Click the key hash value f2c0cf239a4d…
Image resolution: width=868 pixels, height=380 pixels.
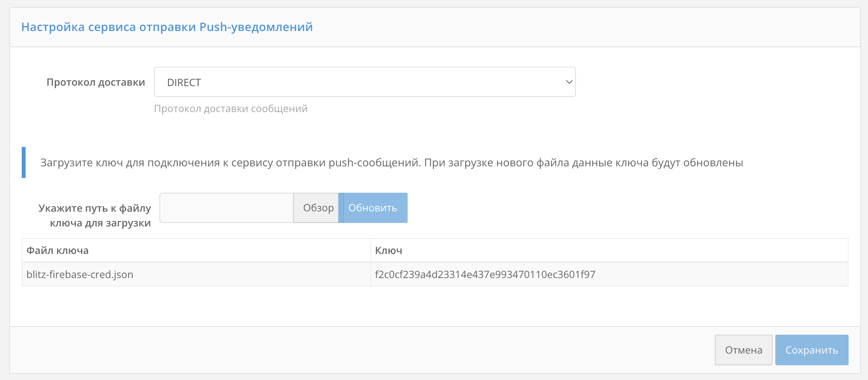485,275
